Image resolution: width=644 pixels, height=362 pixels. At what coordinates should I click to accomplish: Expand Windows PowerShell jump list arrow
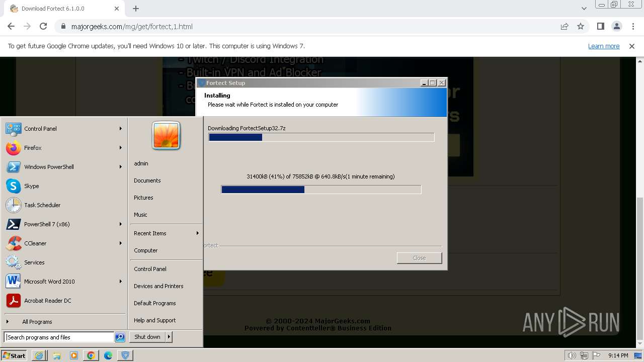tap(121, 167)
